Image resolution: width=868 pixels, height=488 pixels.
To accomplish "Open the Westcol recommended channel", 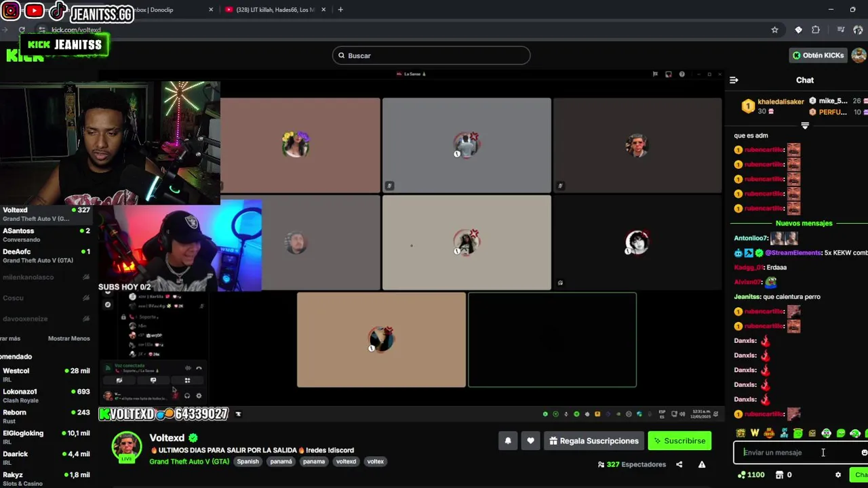I will tap(46, 375).
